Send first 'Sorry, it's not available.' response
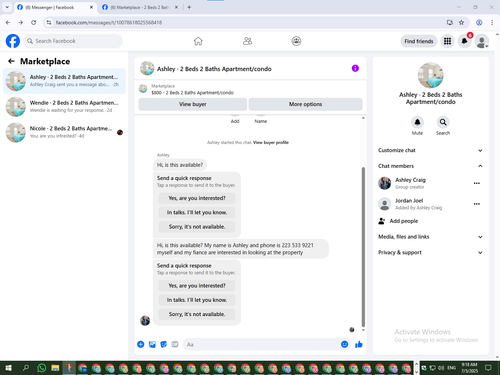The width and height of the screenshot is (500, 375). (x=197, y=227)
